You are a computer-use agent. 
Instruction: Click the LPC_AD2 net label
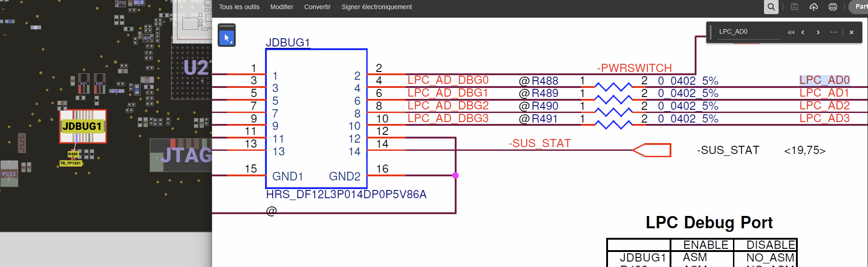pyautogui.click(x=825, y=106)
